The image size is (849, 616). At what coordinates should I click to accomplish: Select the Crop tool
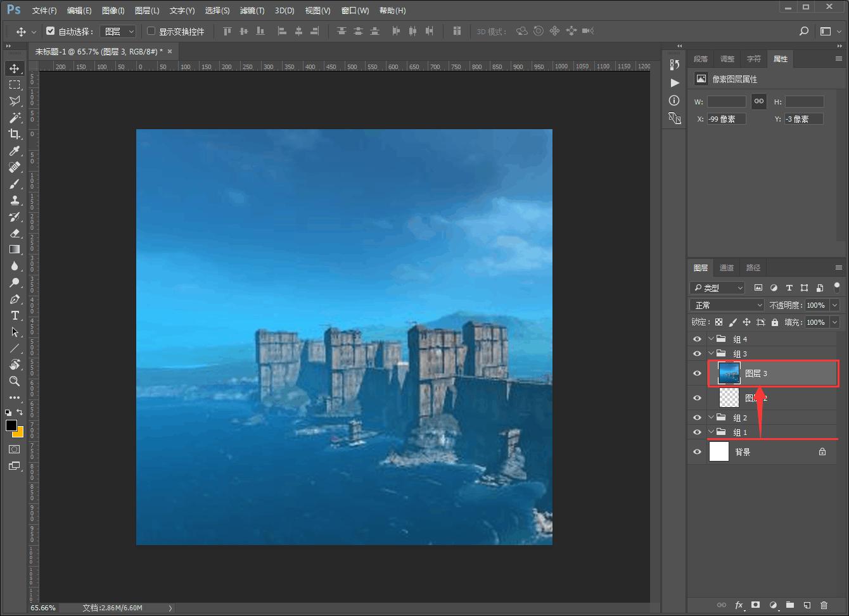point(15,134)
